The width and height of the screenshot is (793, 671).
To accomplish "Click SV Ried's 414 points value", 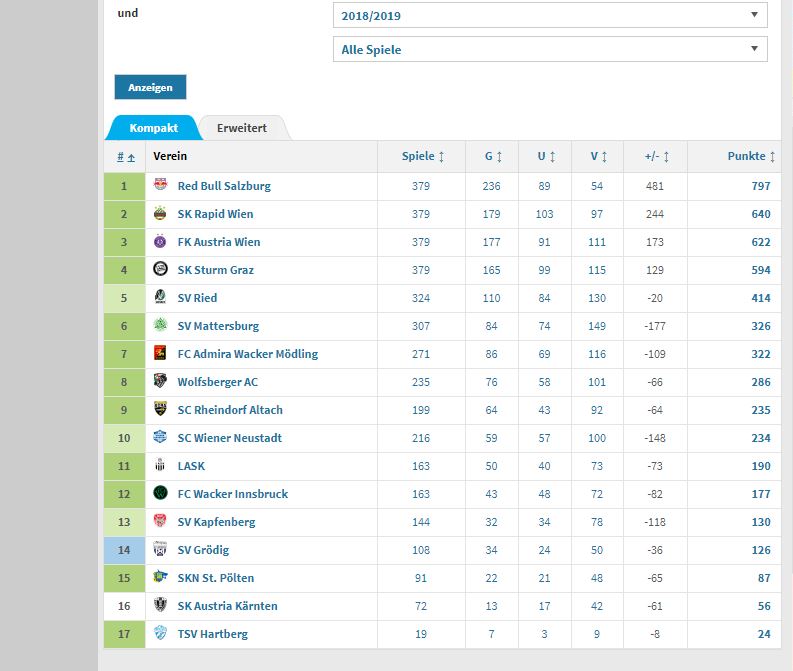I will pos(761,298).
